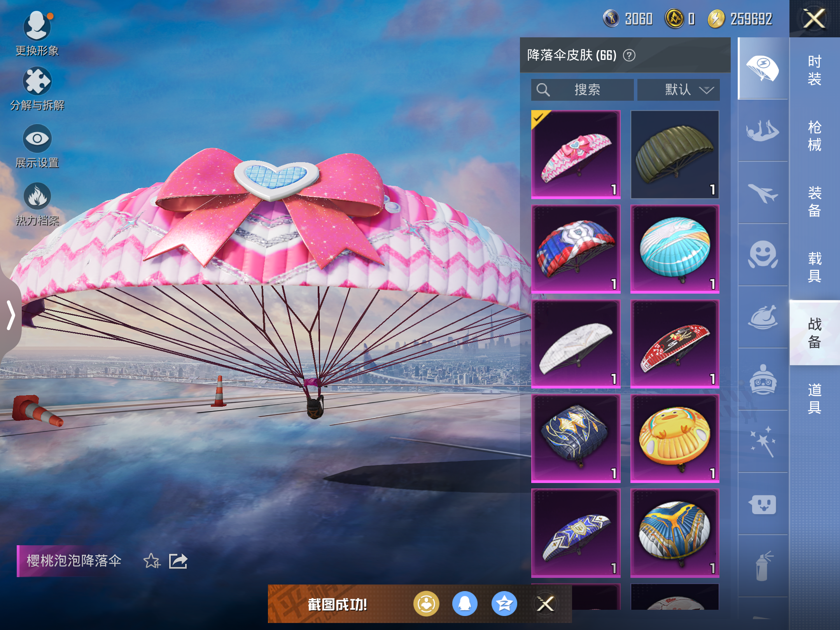The height and width of the screenshot is (630, 840).
Task: Select the blue purple wing parachute skin
Action: pyautogui.click(x=576, y=533)
